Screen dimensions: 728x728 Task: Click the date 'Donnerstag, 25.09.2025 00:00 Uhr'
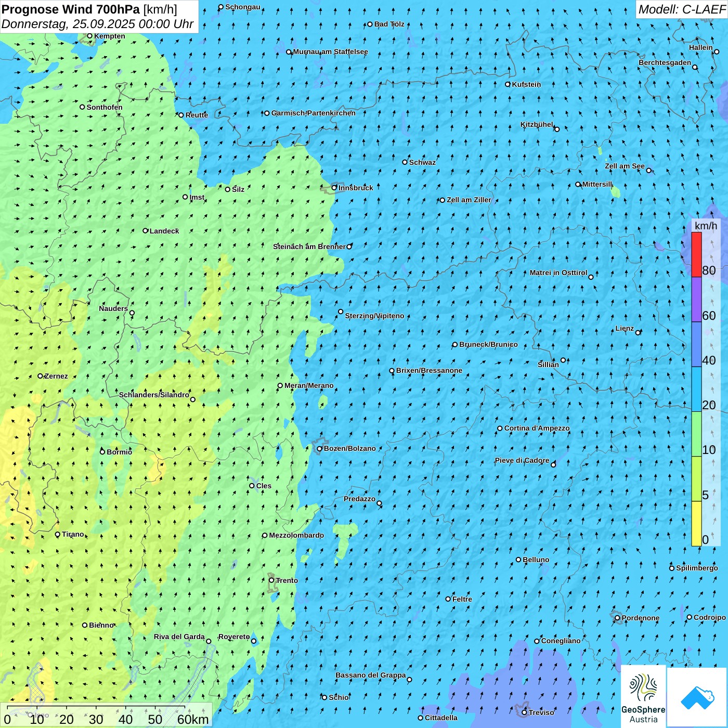pos(97,24)
